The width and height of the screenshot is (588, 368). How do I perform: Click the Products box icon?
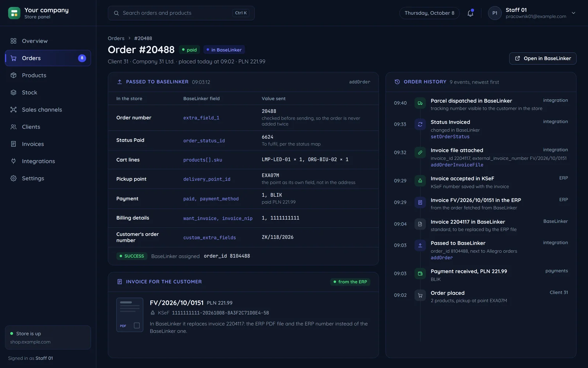coord(14,75)
